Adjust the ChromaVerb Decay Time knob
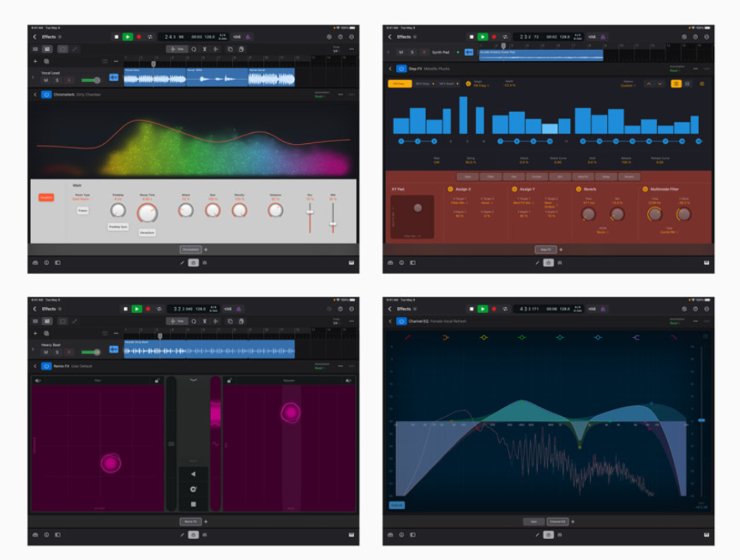Screen dimensions: 740x560 point(147,213)
